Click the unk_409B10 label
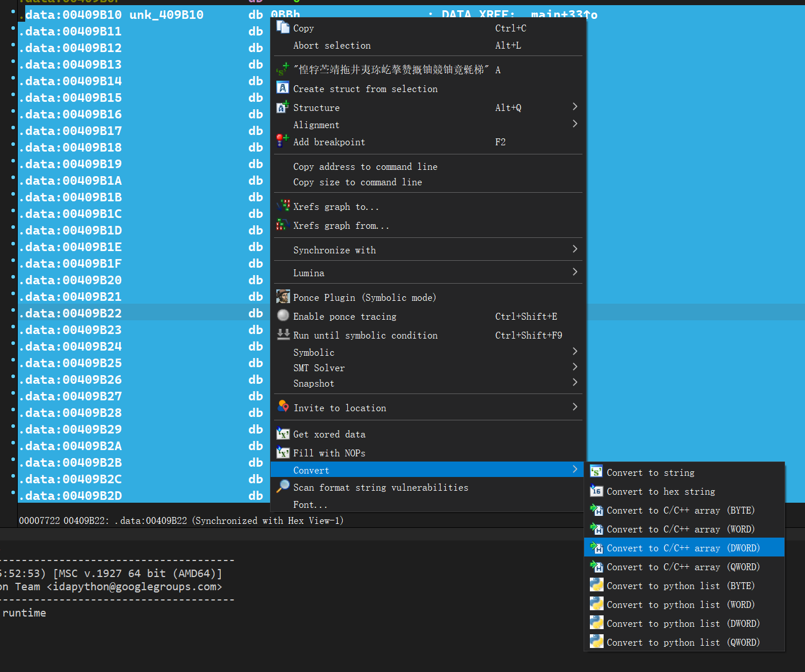 click(166, 15)
